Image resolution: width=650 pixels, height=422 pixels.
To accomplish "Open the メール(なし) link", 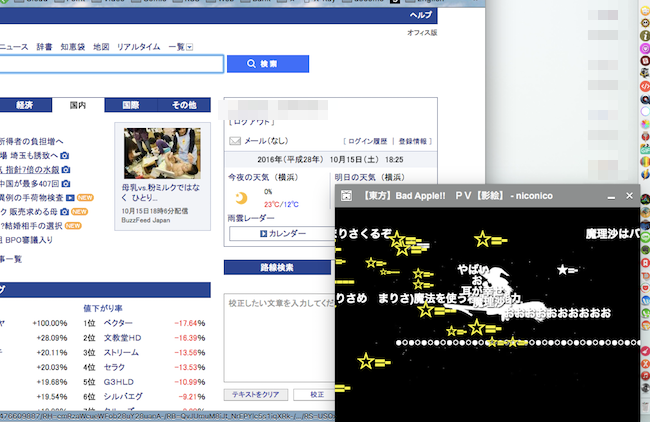I will coord(266,141).
